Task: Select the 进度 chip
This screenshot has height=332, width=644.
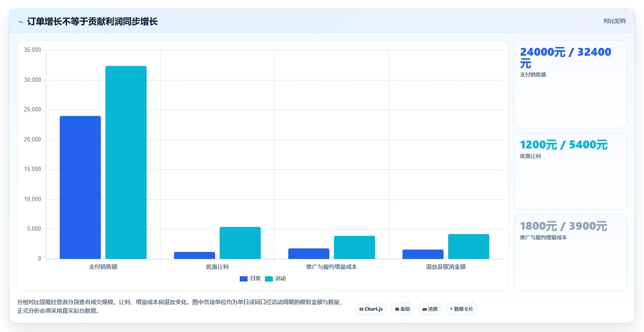Action: coord(429,309)
